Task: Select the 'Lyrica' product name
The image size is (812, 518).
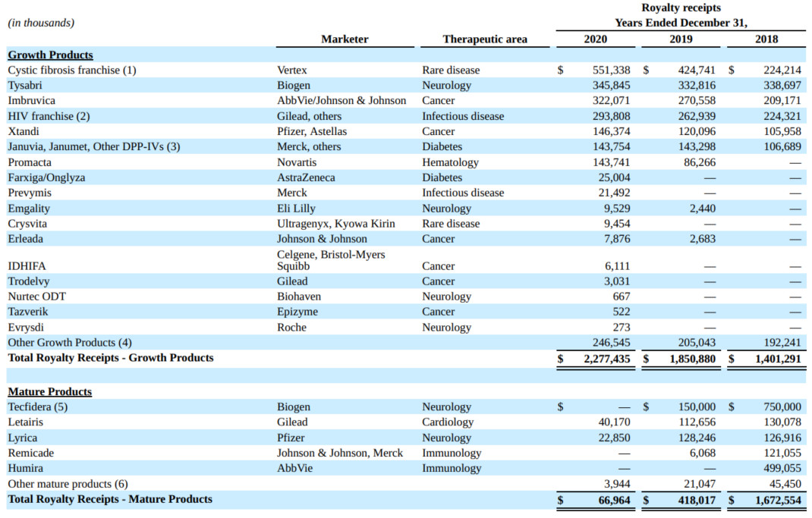Action: click(x=22, y=438)
